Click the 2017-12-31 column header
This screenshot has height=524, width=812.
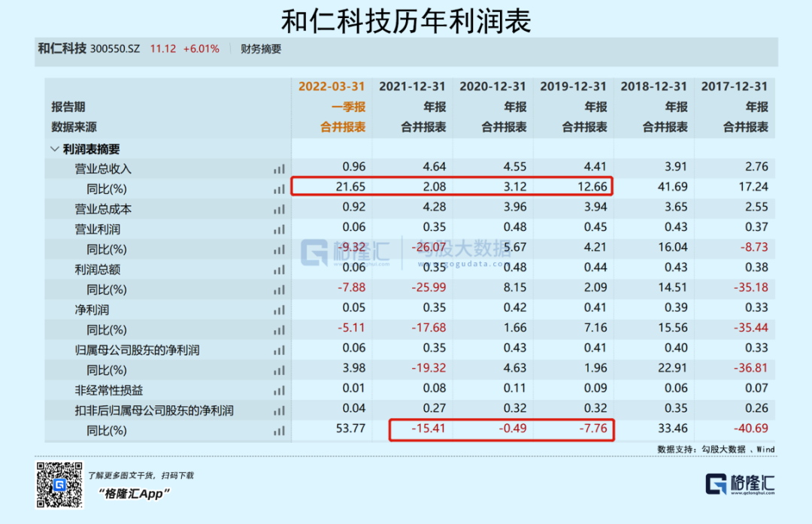point(735,86)
